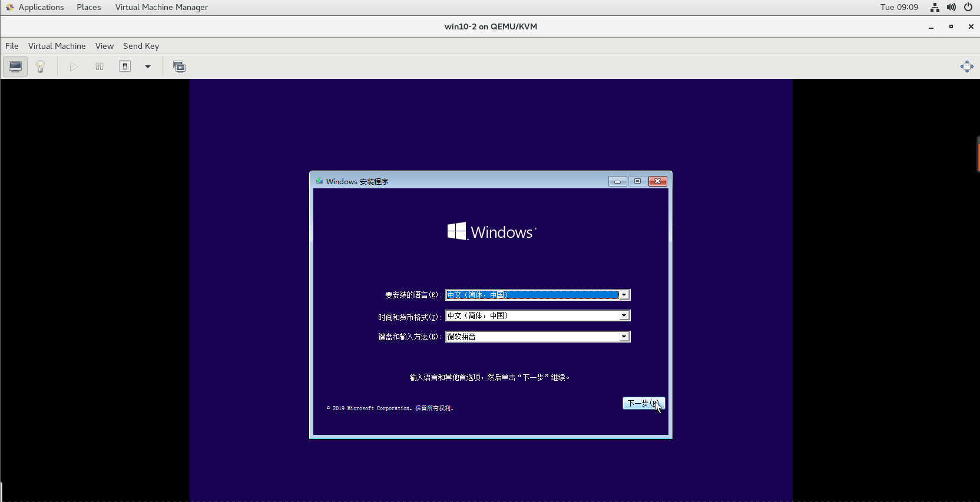The height and width of the screenshot is (502, 980).
Task: Open the network status icon
Action: point(935,7)
